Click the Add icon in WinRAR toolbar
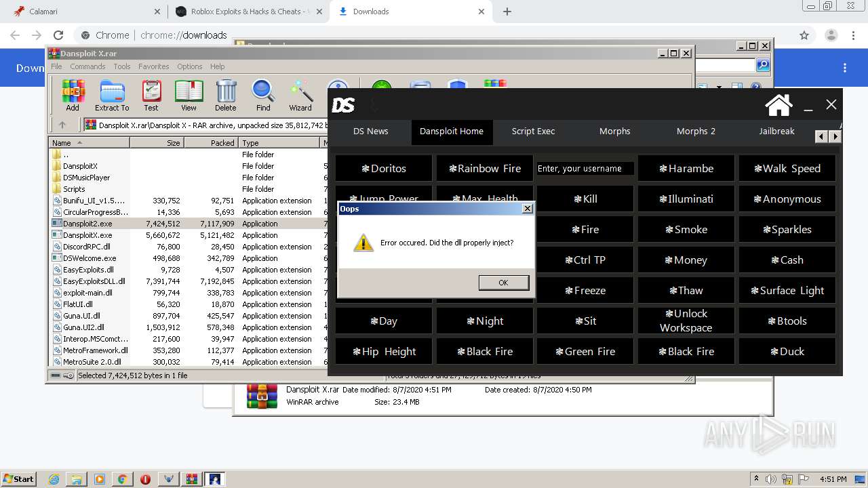This screenshot has height=488, width=868. (x=73, y=95)
